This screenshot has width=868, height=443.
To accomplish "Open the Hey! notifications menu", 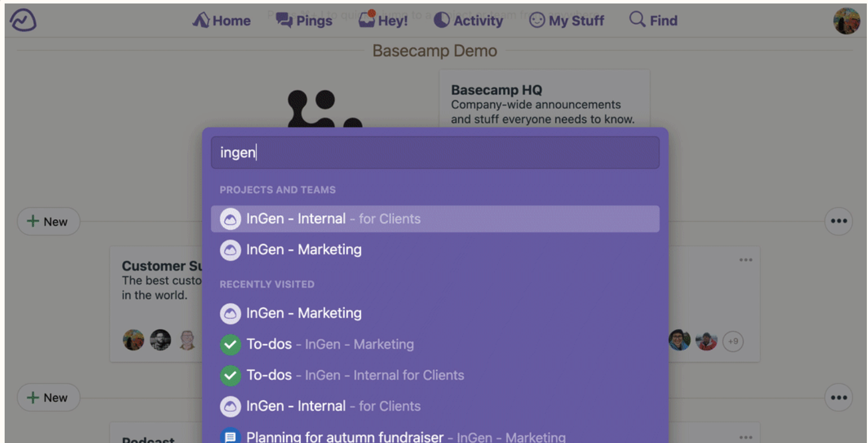I will coord(383,20).
